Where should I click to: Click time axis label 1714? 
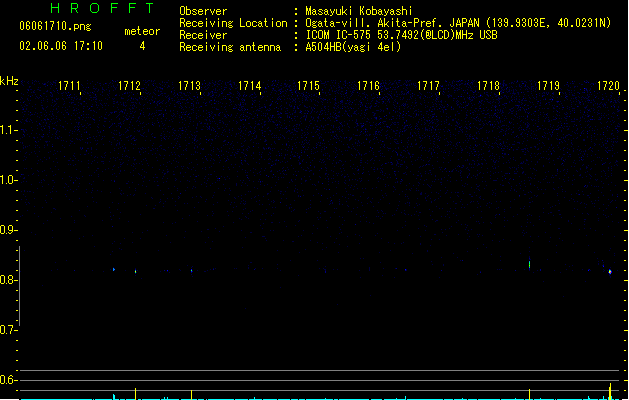(249, 86)
